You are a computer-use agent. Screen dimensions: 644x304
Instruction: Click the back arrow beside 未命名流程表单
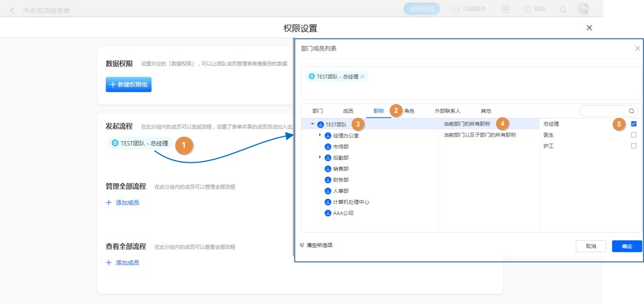click(x=13, y=10)
